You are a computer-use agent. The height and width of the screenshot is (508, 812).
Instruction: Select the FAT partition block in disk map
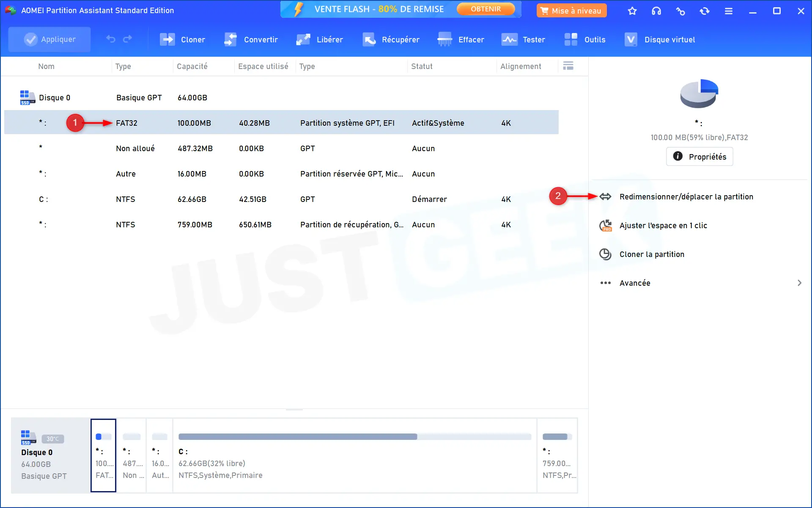click(x=103, y=456)
